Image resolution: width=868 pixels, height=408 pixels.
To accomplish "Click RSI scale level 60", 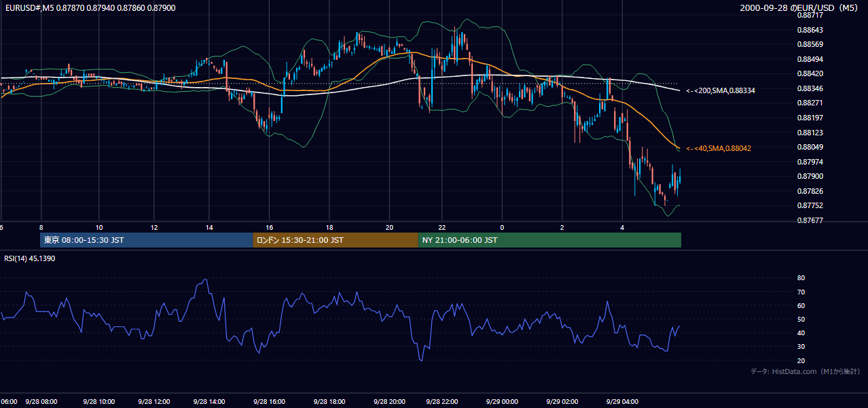I will (x=801, y=306).
